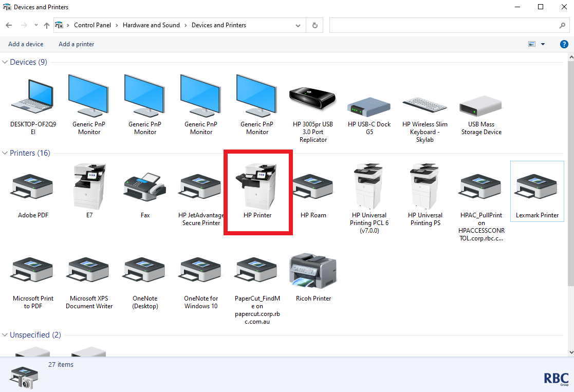Viewport: 574px width, 392px height.
Task: Click Add a device command
Action: [x=26, y=44]
